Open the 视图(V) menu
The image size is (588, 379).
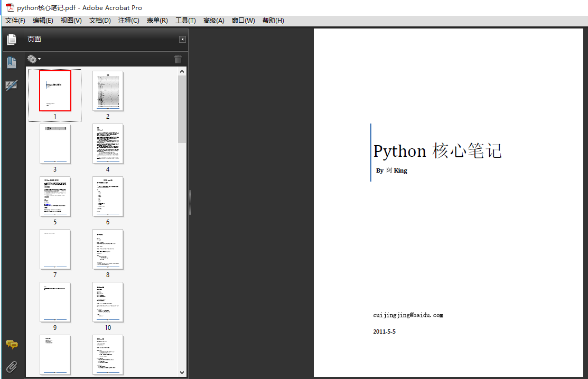click(71, 21)
